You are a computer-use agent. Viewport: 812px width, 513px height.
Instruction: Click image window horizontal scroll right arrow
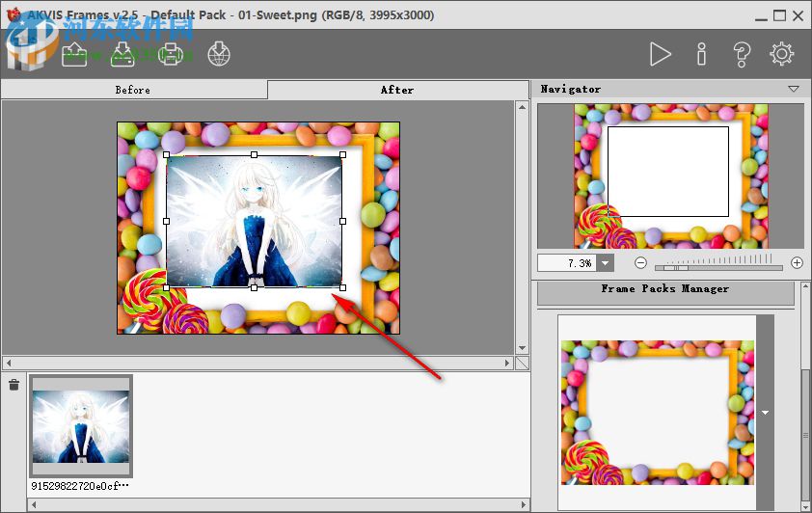tap(507, 363)
